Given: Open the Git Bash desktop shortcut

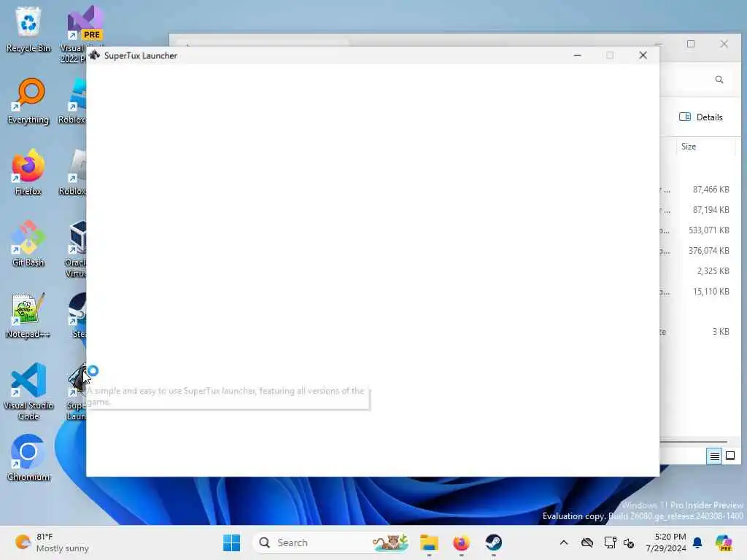Looking at the screenshot, I should coord(28,244).
